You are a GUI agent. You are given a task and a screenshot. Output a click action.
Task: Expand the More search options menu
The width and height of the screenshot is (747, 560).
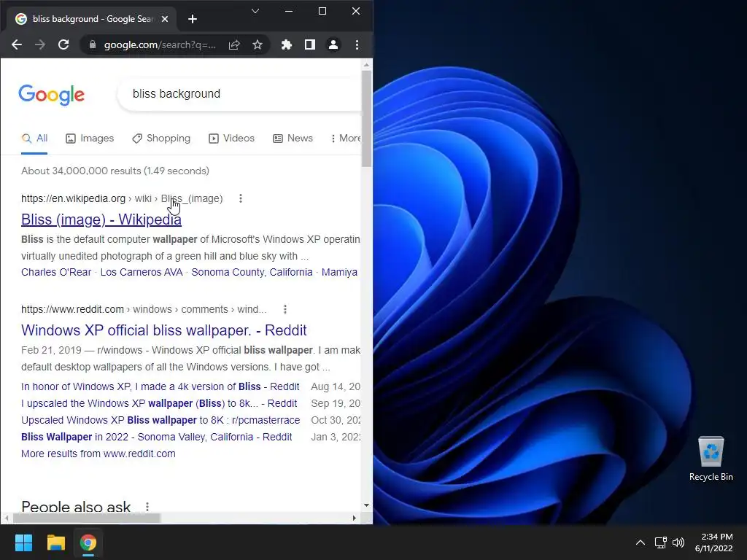(x=346, y=138)
